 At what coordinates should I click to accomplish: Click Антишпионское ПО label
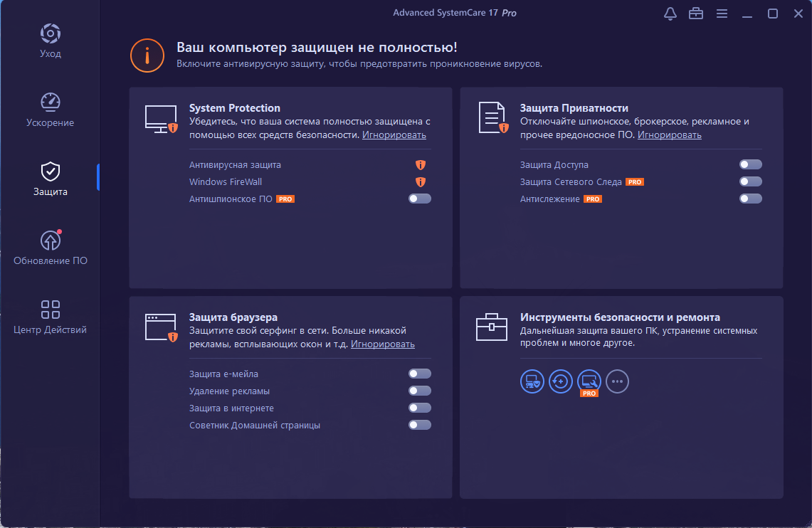[x=231, y=199]
